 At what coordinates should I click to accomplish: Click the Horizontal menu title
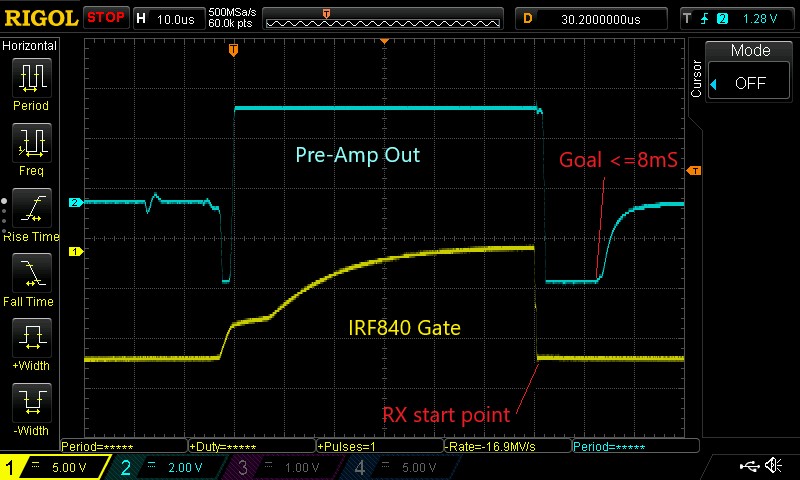(30, 46)
